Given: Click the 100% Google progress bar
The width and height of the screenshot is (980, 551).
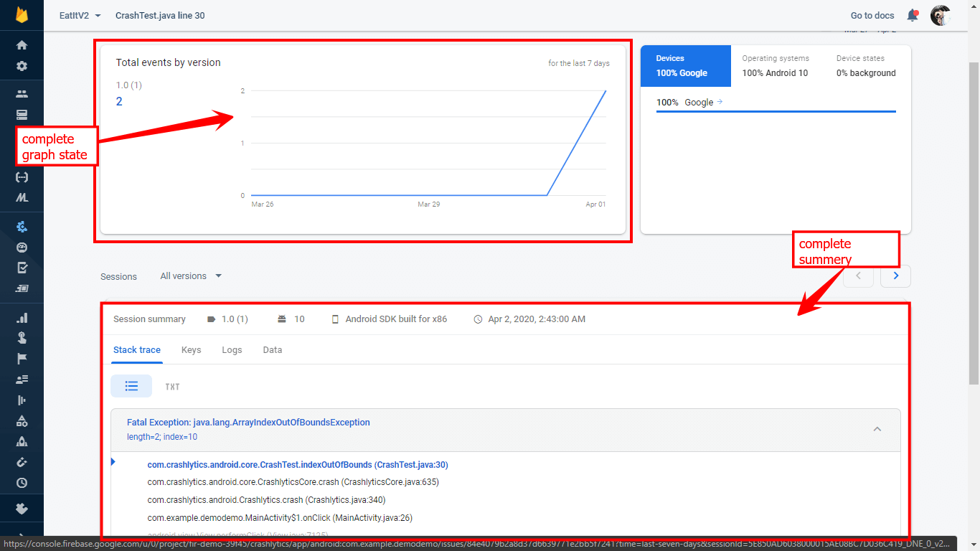Looking at the screenshot, I should click(776, 111).
